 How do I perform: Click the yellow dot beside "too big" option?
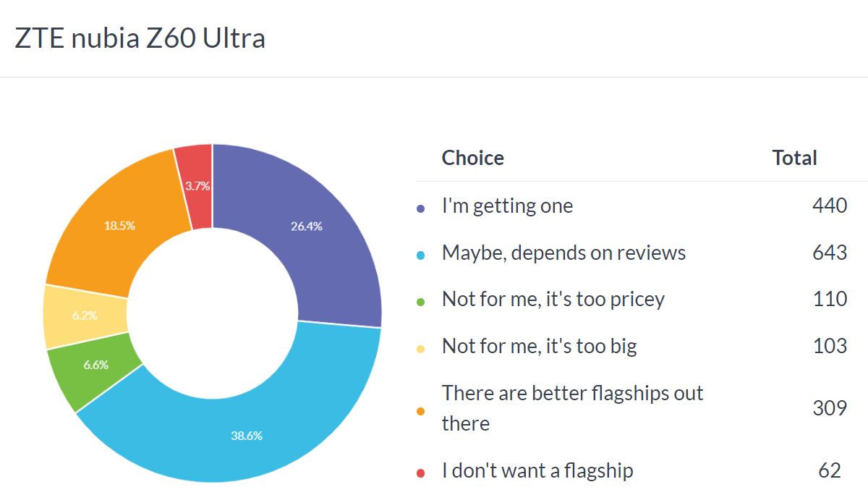pyautogui.click(x=421, y=348)
